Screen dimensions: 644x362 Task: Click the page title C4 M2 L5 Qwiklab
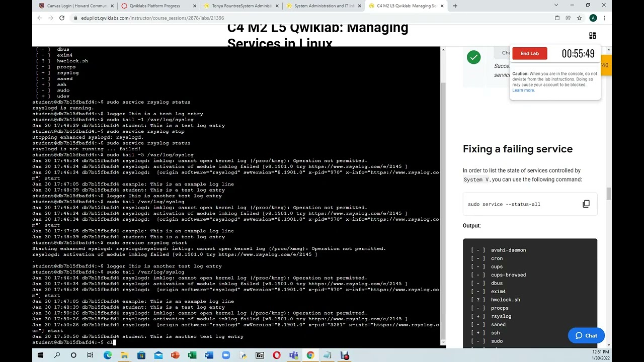317,35
